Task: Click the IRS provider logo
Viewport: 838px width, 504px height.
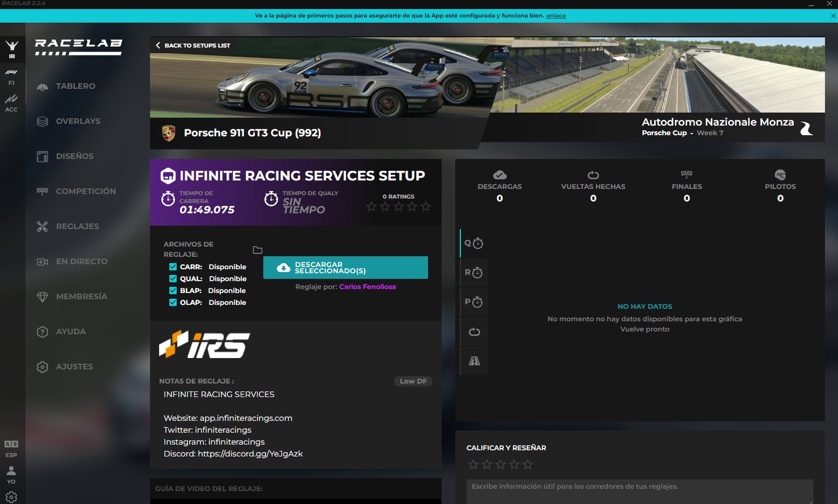Action: click(x=204, y=344)
